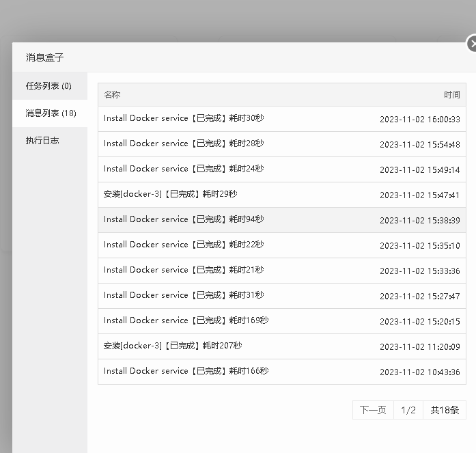Select message Install Docker service 耗时30秒

[x=282, y=119]
